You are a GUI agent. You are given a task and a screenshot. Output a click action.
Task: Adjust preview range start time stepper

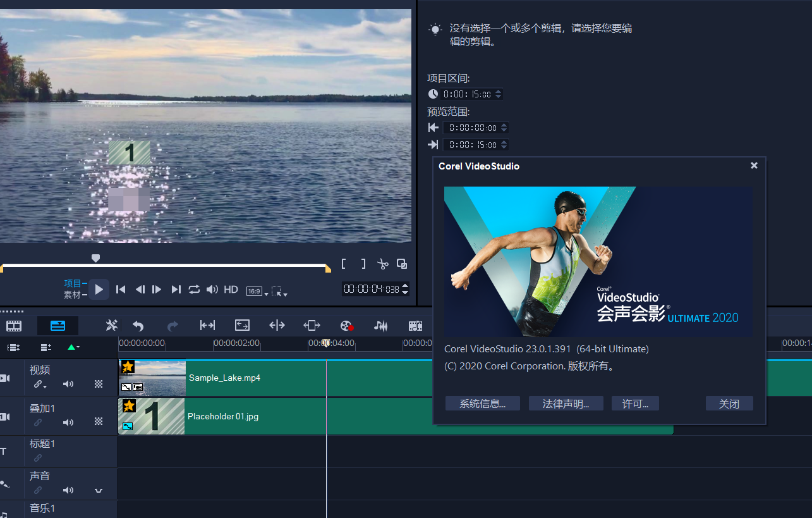504,128
